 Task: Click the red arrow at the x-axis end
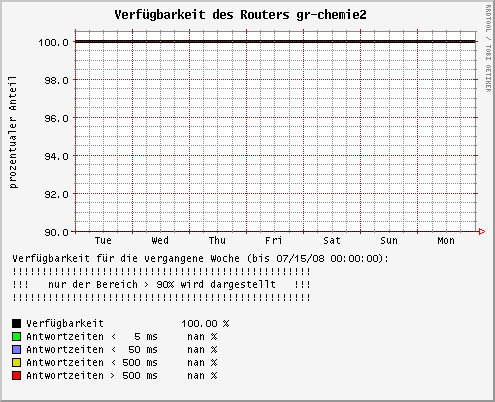pyautogui.click(x=482, y=231)
